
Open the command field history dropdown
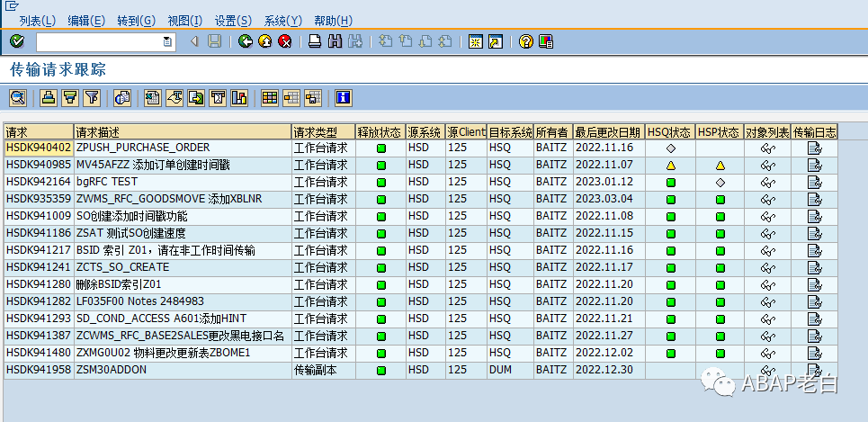tap(167, 41)
